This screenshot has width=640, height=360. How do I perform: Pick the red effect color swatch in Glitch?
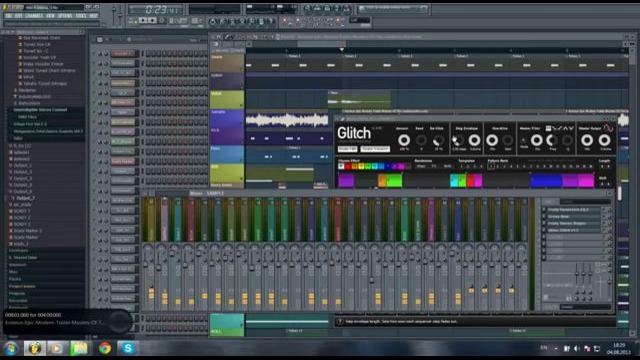(348, 167)
